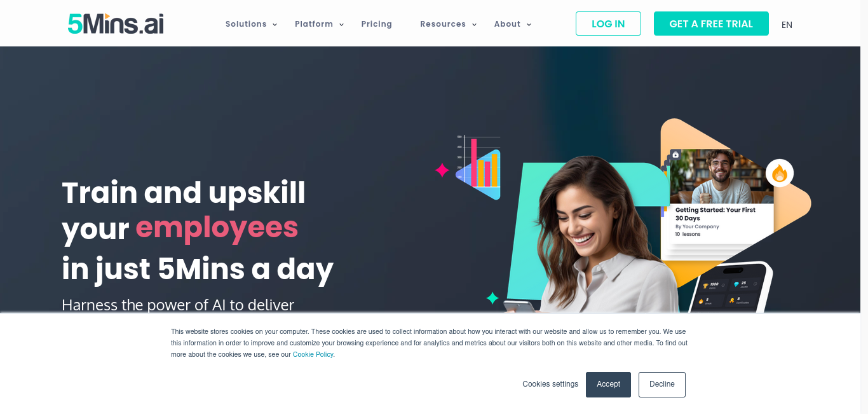Screen dimensions: 868x414
Task: Expand the About menu chevron
Action: point(529,25)
